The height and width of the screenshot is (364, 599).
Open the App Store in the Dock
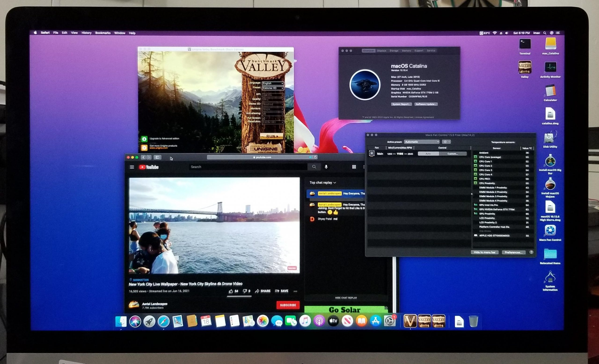(x=376, y=321)
